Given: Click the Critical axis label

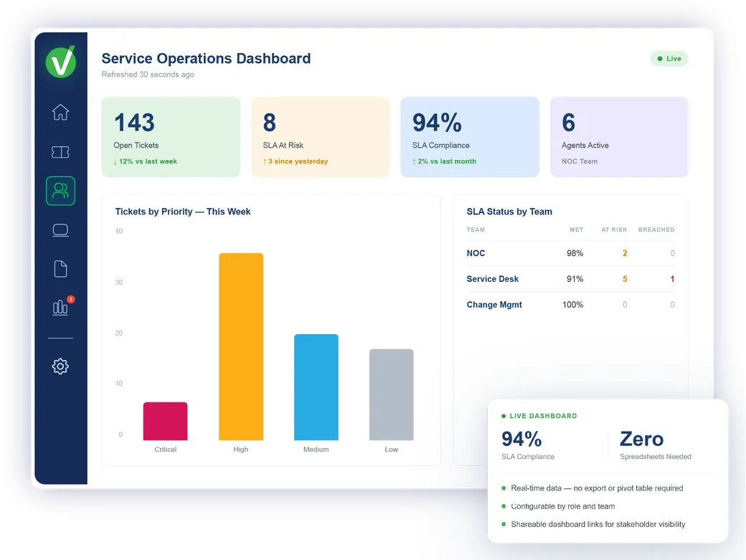Looking at the screenshot, I should (x=165, y=450).
